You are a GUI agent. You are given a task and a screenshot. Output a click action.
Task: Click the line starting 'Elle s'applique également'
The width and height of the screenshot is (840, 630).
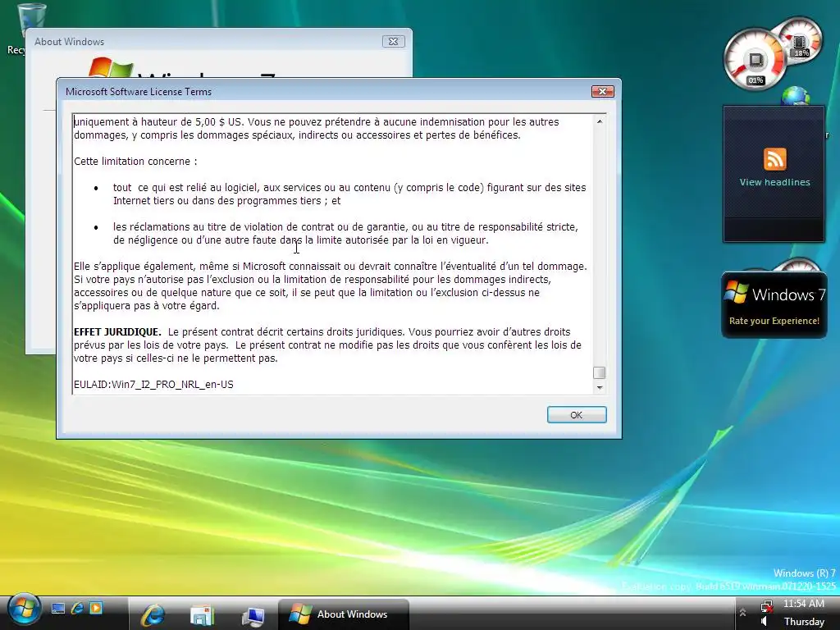pyautogui.click(x=331, y=267)
